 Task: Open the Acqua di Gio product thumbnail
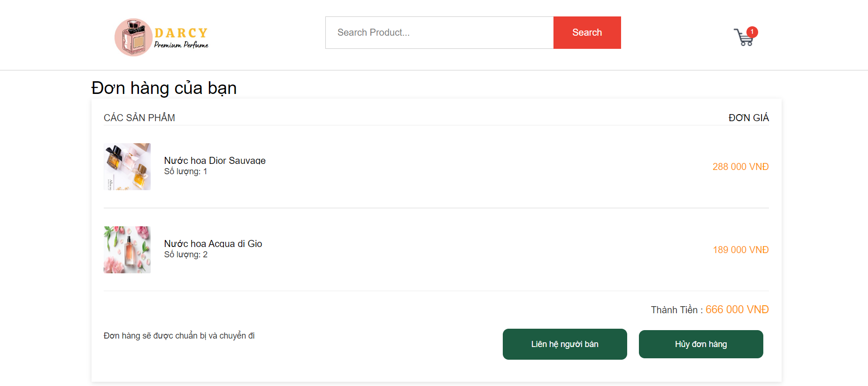tap(127, 250)
